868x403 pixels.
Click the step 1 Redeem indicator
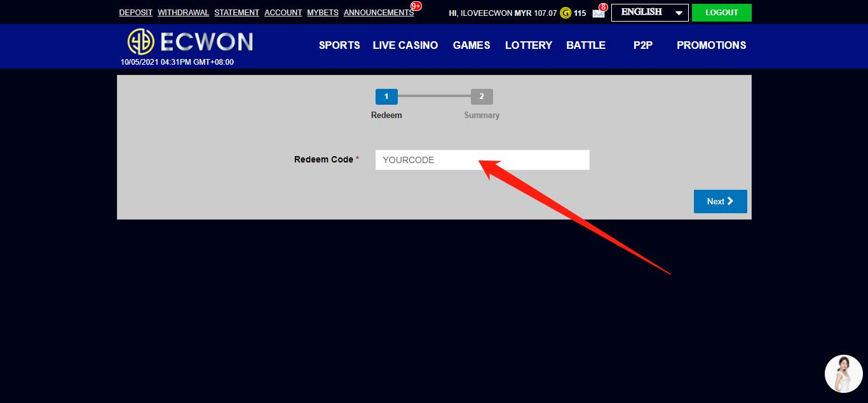pyautogui.click(x=386, y=96)
